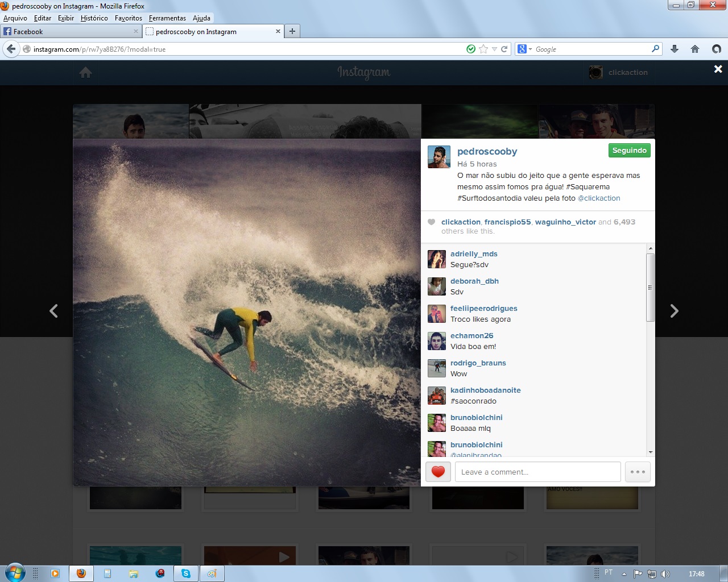Click the volume icon in system tray
This screenshot has height=582, width=728.
click(x=665, y=574)
